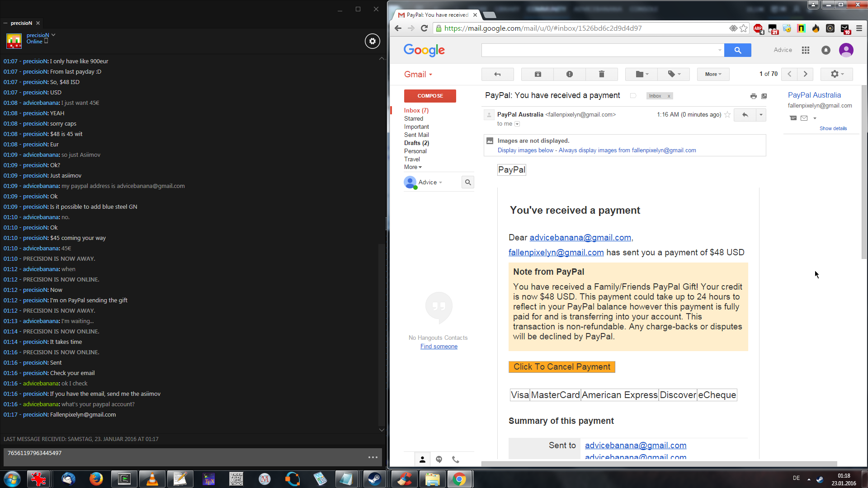868x488 pixels.
Task: Open Steam chat settings gear
Action: point(372,41)
